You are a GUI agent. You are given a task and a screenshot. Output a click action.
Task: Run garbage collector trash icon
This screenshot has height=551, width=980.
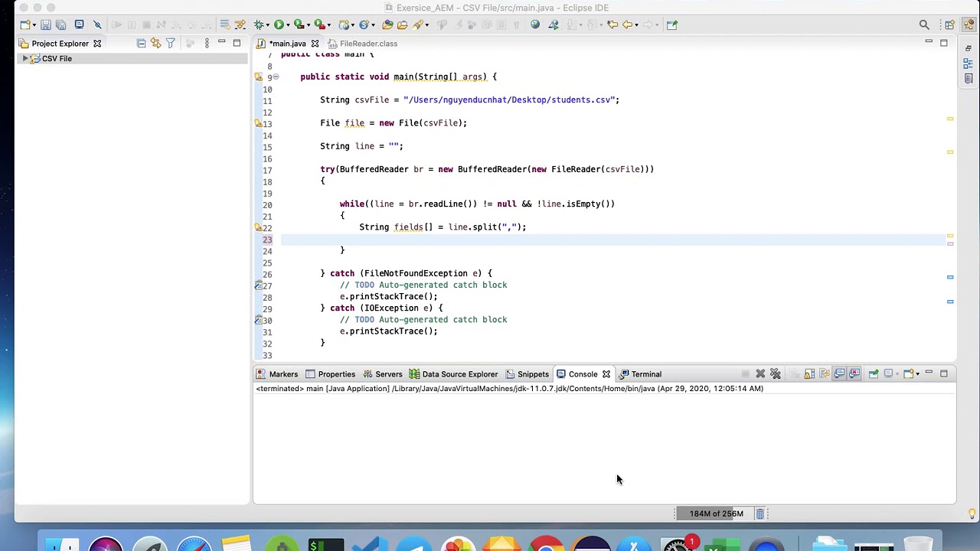pyautogui.click(x=759, y=514)
